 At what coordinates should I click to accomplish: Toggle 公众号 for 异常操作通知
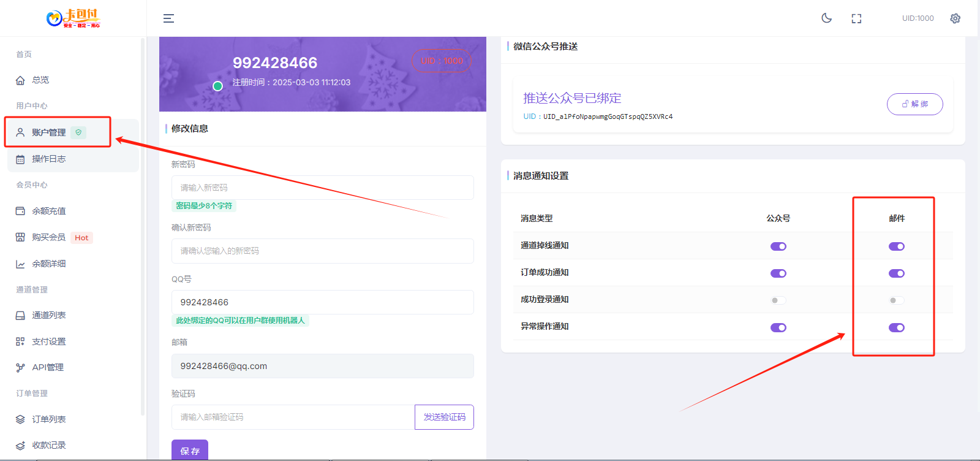pyautogui.click(x=778, y=327)
